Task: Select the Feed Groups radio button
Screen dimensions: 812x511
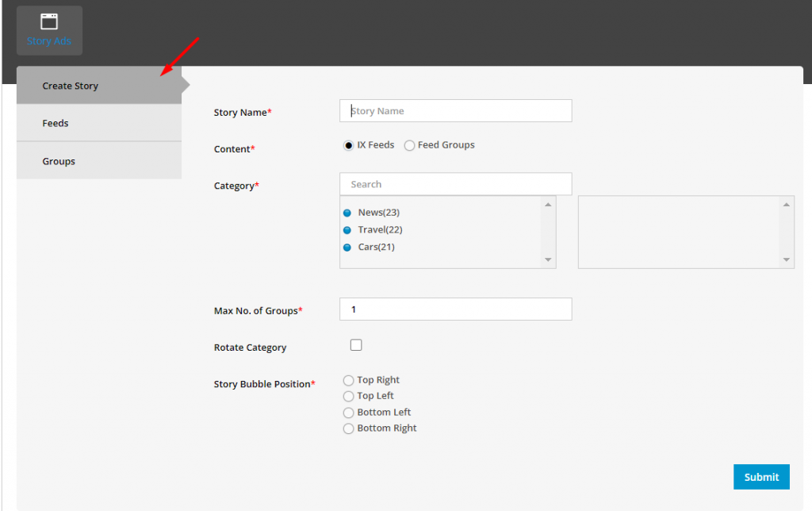Action: [410, 146]
